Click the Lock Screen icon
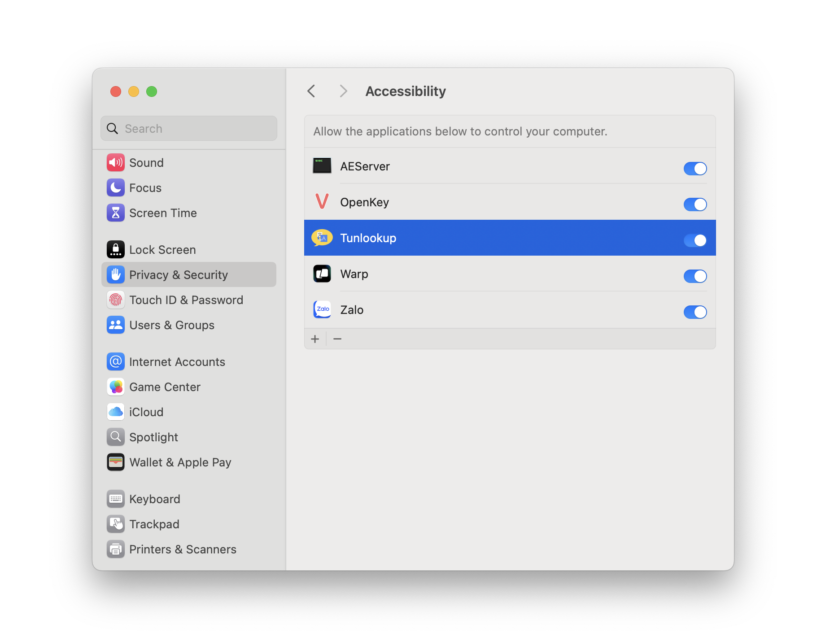Viewport: 821px width, 644px height. click(116, 249)
